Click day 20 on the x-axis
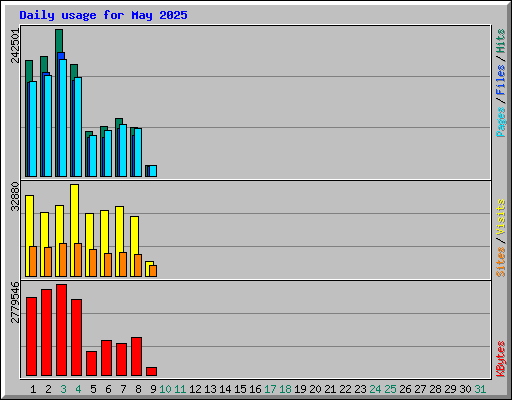 pyautogui.click(x=315, y=389)
